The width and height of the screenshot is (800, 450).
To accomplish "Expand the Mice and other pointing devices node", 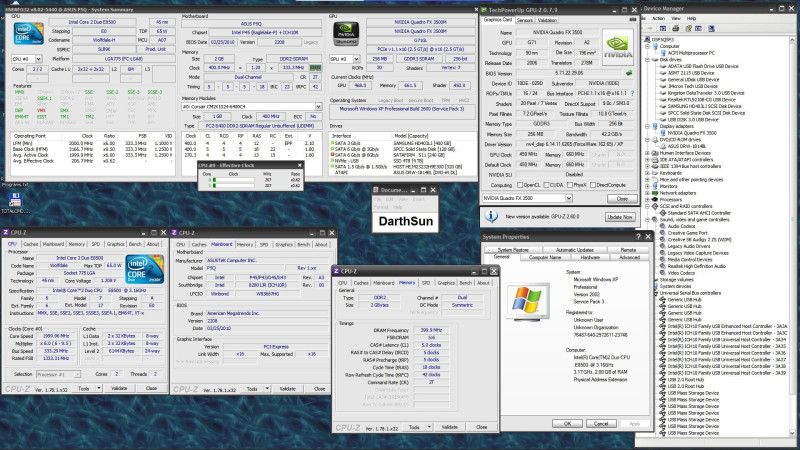I will 647,180.
